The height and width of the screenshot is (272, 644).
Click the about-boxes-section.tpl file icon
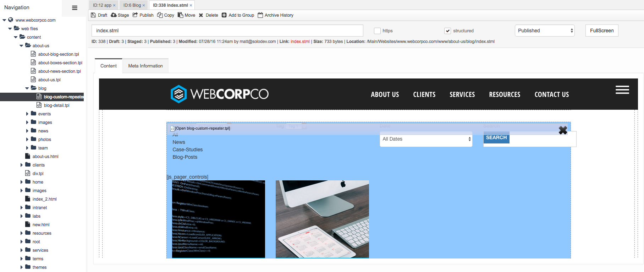pos(33,62)
